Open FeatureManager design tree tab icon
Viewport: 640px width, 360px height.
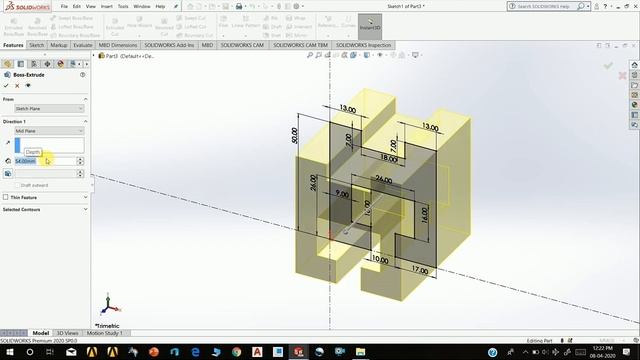coord(7,64)
